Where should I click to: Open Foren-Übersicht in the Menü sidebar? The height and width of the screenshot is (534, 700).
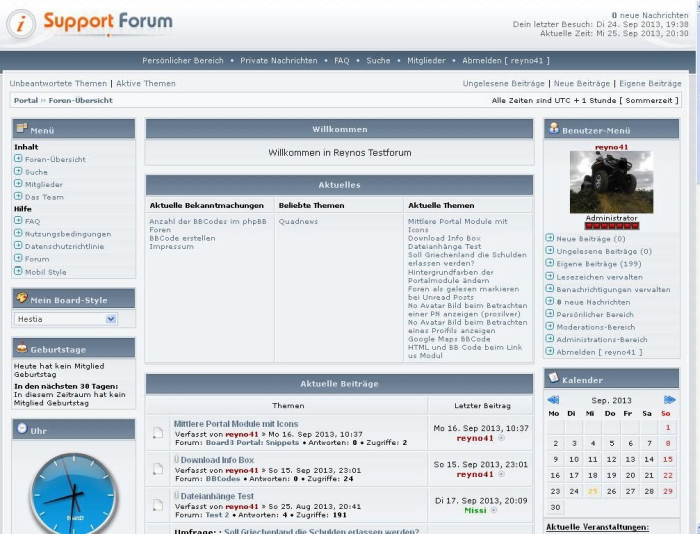[x=55, y=159]
